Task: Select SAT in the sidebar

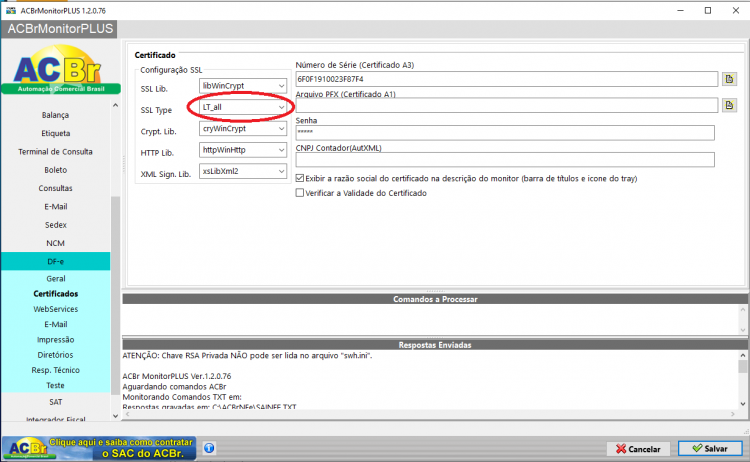Action: click(55, 402)
